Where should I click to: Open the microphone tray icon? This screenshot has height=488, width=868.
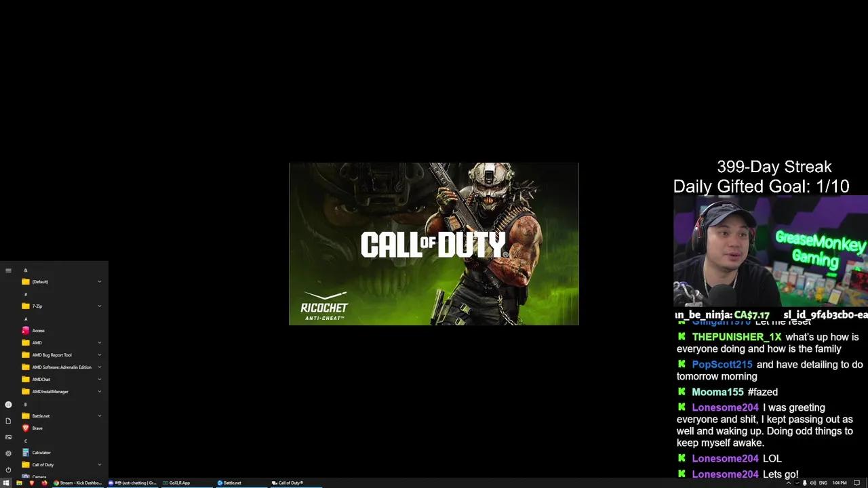click(804, 483)
